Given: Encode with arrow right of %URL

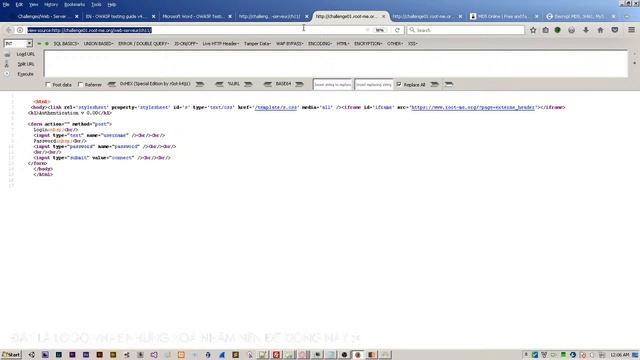Looking at the screenshot, I should pyautogui.click(x=248, y=84).
